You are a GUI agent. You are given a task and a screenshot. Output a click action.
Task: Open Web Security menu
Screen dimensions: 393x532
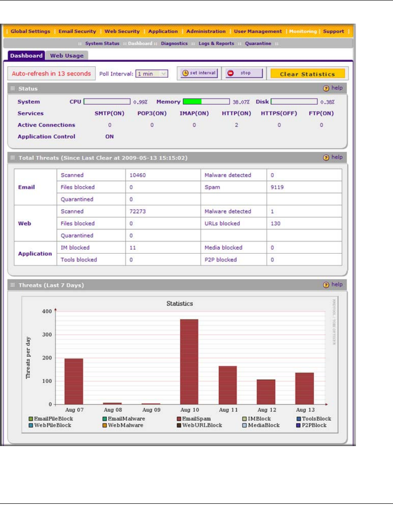coord(122,31)
